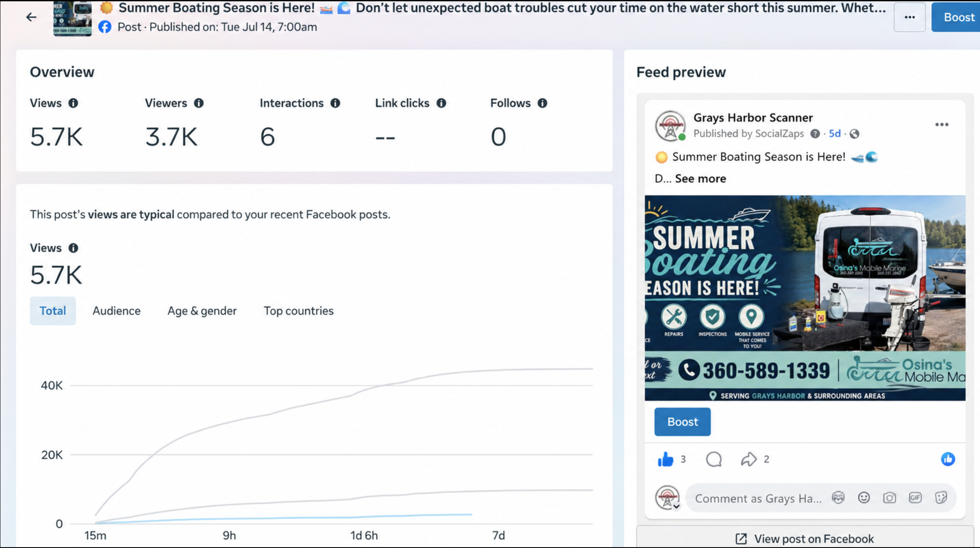Screen dimensions: 980x548
Task: Open the feed post three-dot options menu
Action: tap(942, 125)
